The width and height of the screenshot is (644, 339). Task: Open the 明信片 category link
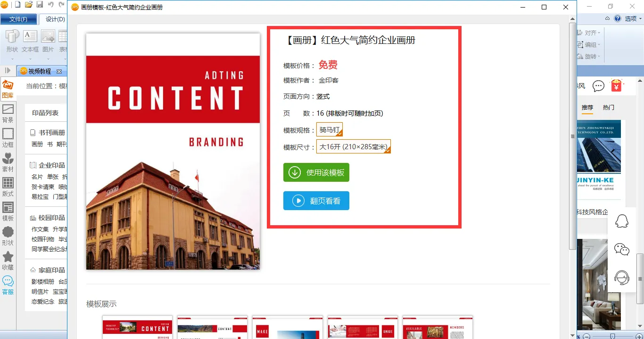(40, 291)
